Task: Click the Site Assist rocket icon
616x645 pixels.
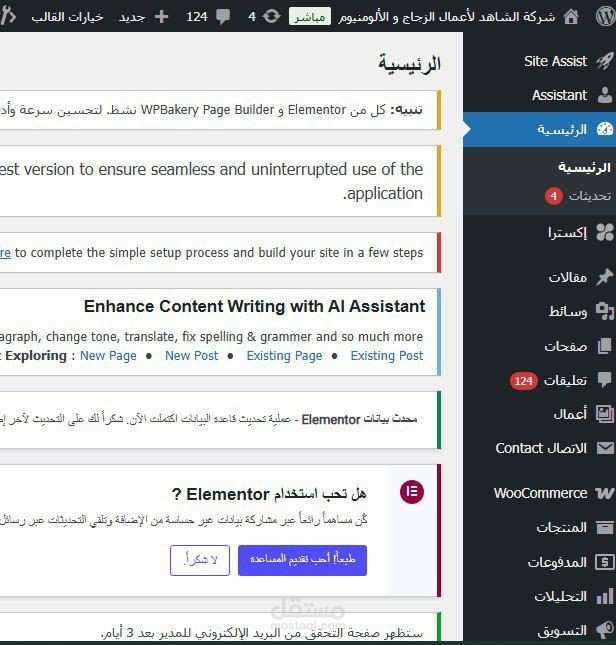Action: tap(605, 61)
